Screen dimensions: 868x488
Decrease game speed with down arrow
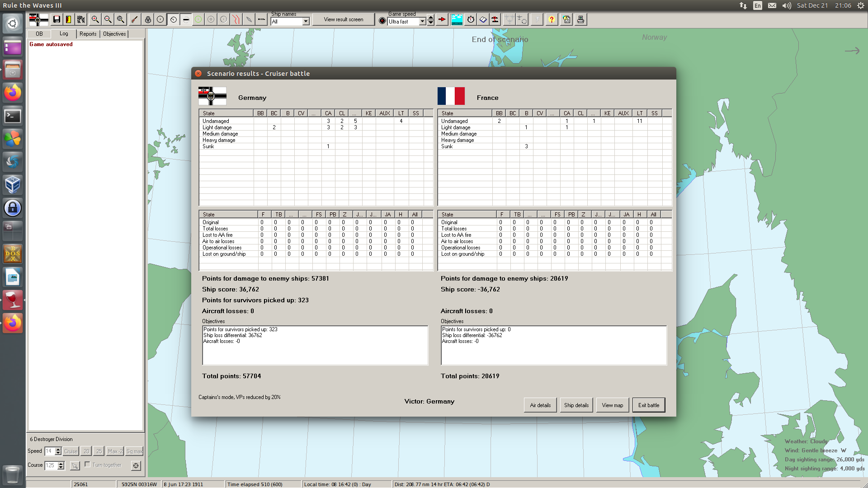point(431,23)
